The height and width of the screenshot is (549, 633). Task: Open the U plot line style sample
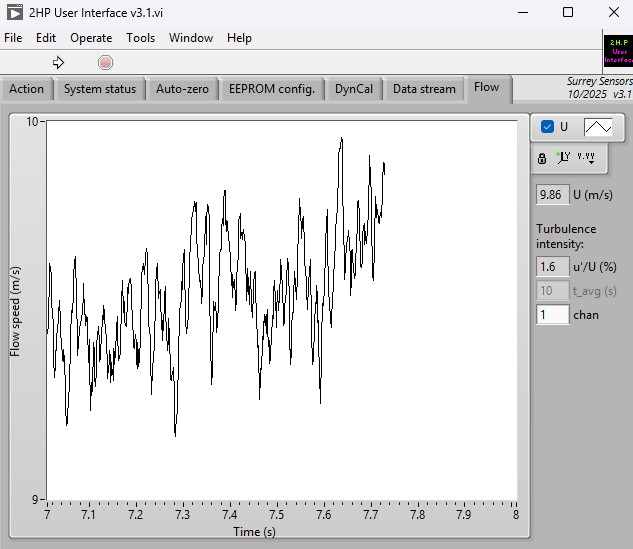coord(598,127)
